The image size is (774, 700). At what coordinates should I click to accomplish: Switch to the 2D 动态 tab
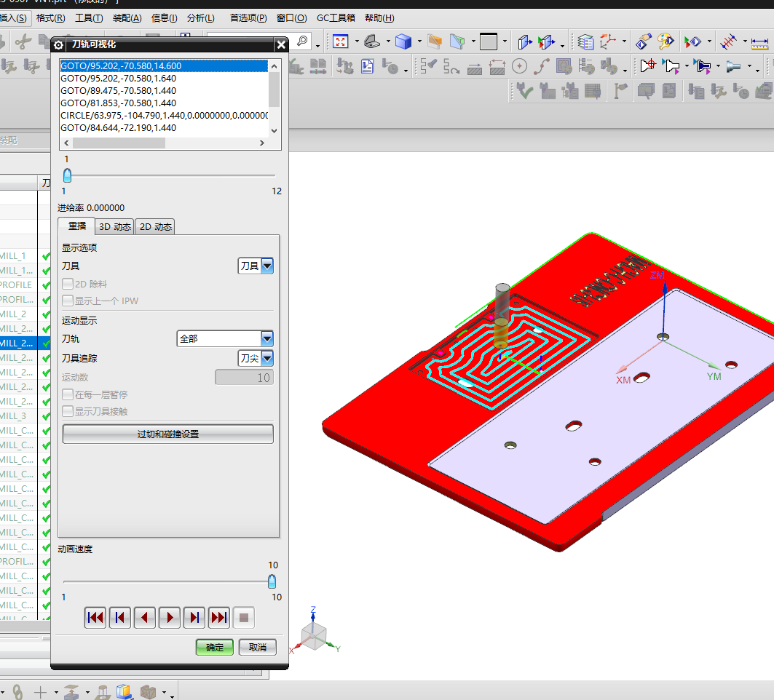click(x=155, y=227)
